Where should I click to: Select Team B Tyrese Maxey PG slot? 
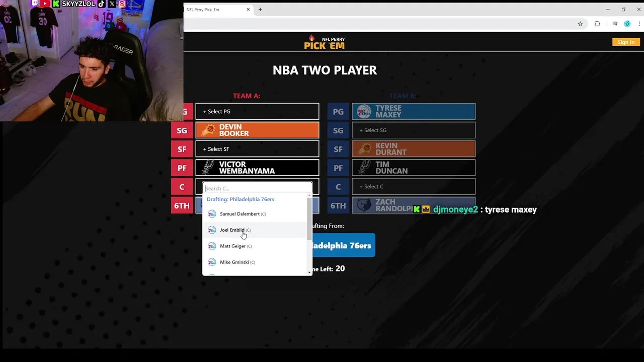click(x=414, y=112)
